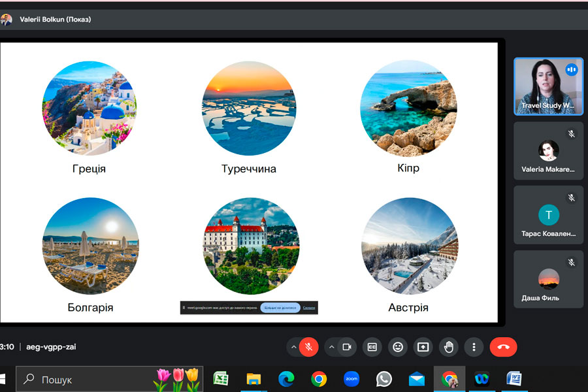
Task: Click the present screen icon
Action: coord(423,347)
